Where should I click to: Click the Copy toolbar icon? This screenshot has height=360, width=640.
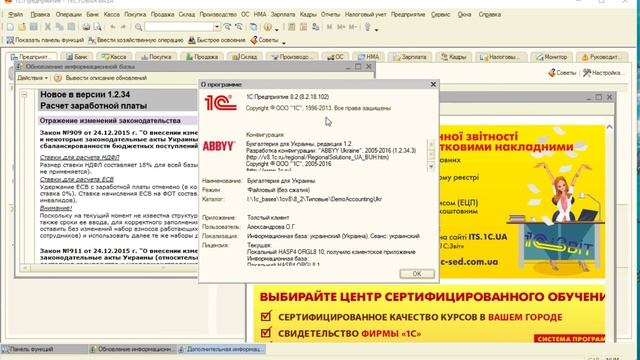click(60, 27)
